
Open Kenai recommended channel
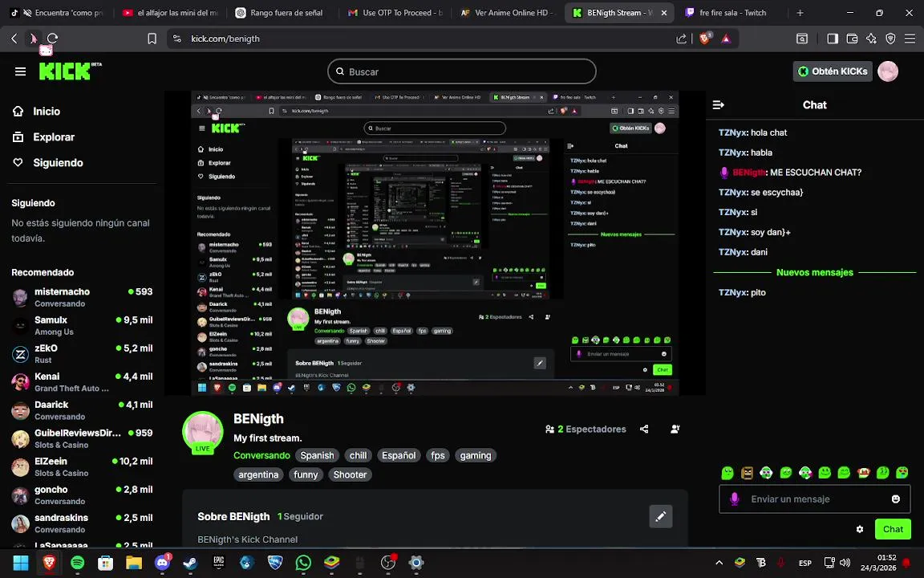[81, 382]
